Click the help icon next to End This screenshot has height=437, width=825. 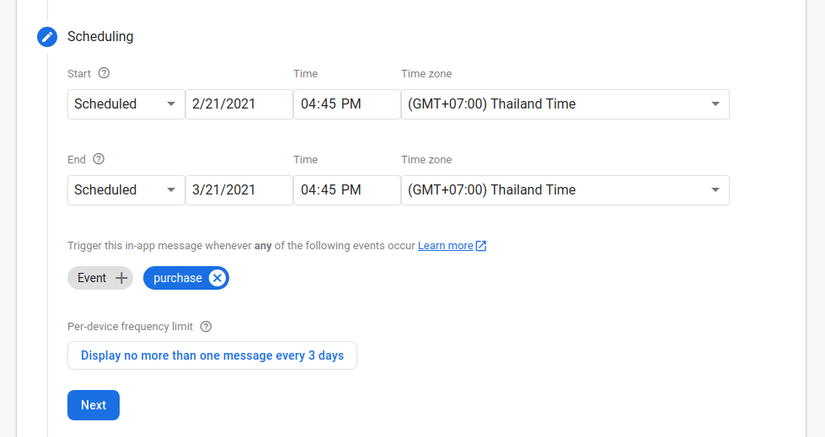(98, 159)
